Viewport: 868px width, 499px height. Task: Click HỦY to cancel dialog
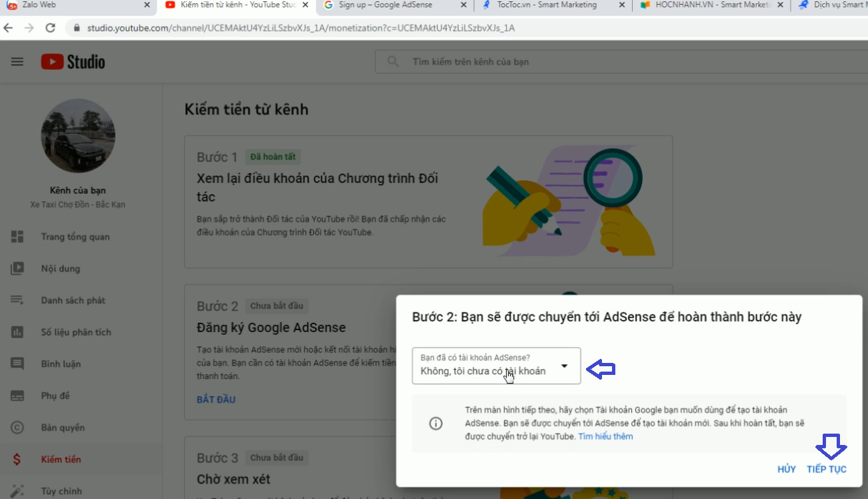pyautogui.click(x=786, y=469)
